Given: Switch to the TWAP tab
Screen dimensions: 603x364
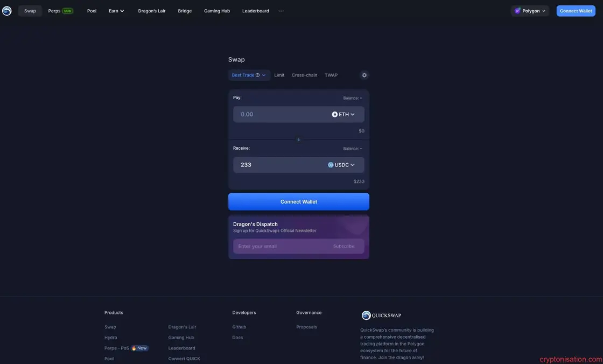Looking at the screenshot, I should coord(331,75).
